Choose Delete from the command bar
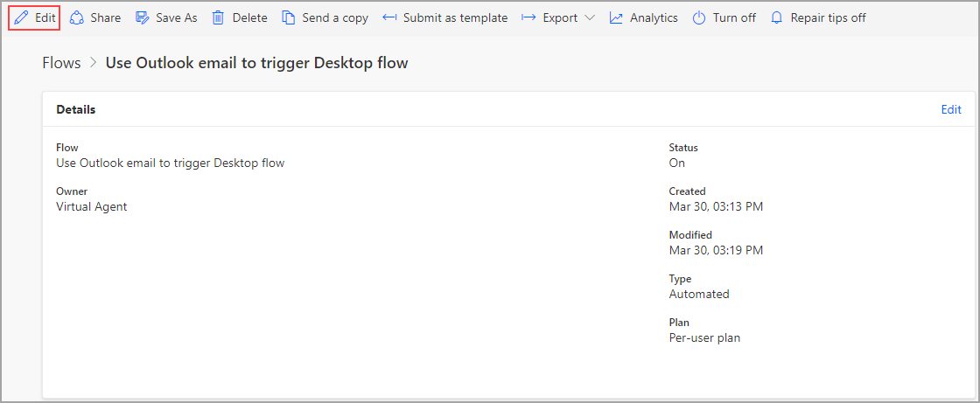The height and width of the screenshot is (403, 980). click(250, 17)
